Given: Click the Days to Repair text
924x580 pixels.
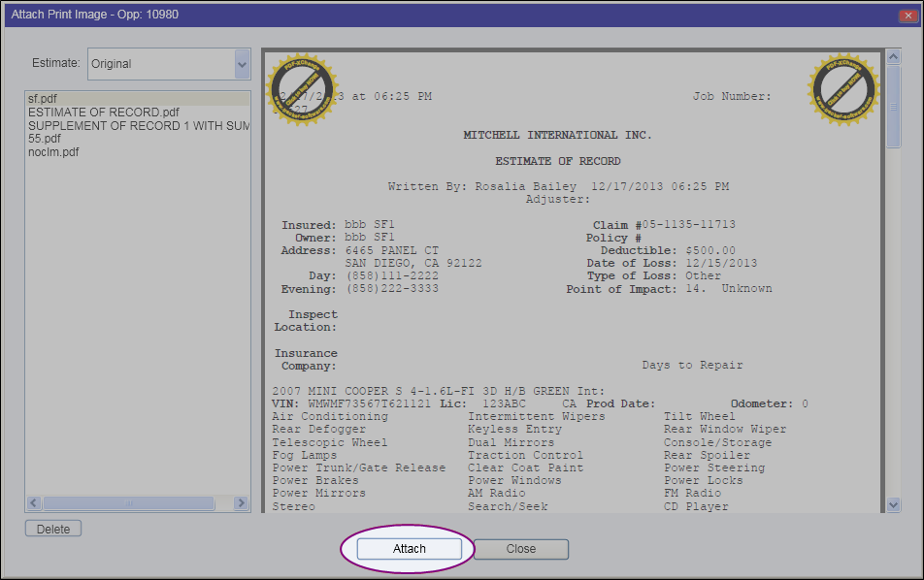Looking at the screenshot, I should pyautogui.click(x=692, y=365).
